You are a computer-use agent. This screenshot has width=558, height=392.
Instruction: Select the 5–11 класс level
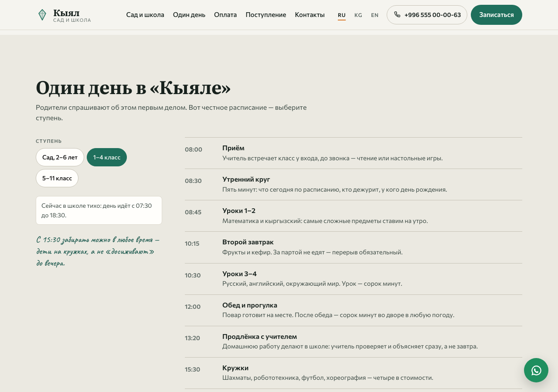57,178
